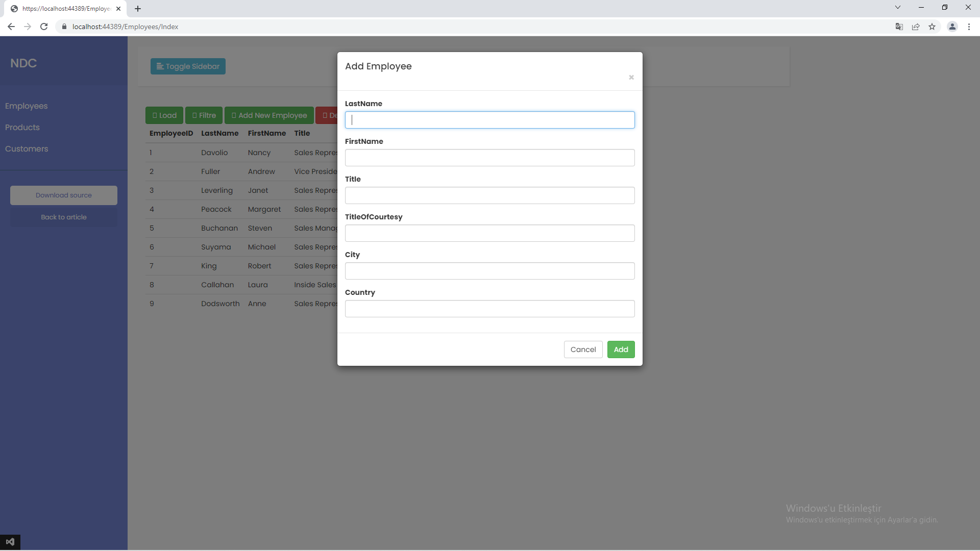This screenshot has height=551, width=980.
Task: Click the back navigation arrow
Action: click(11, 27)
